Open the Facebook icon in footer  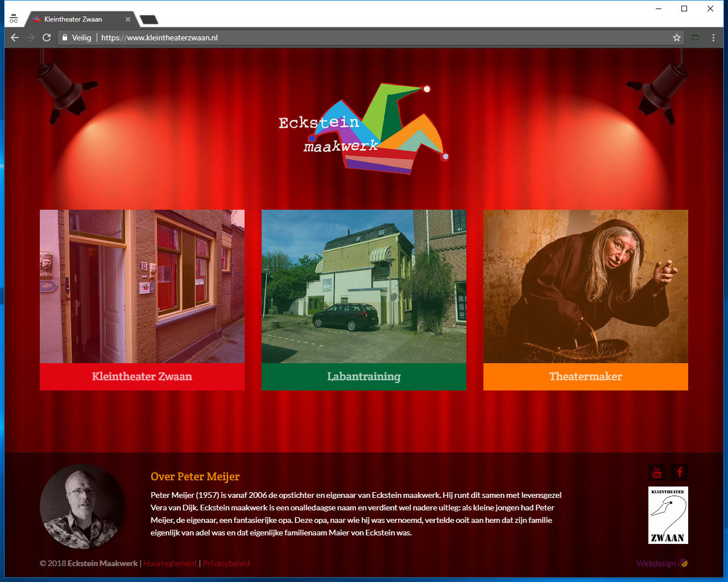click(x=680, y=472)
